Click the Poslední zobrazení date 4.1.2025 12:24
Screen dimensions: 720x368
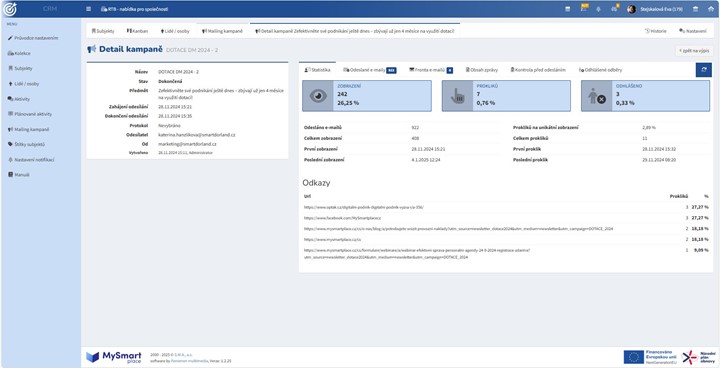pos(426,159)
